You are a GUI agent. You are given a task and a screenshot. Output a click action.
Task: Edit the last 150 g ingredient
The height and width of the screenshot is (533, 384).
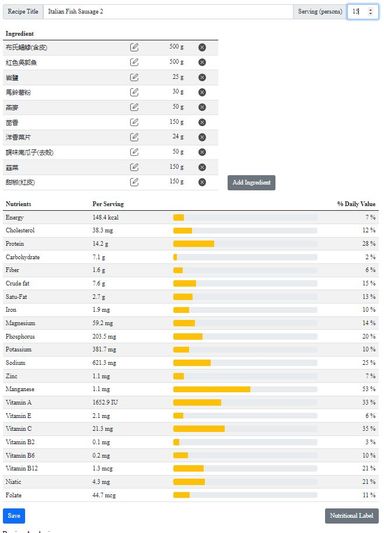pyautogui.click(x=134, y=182)
